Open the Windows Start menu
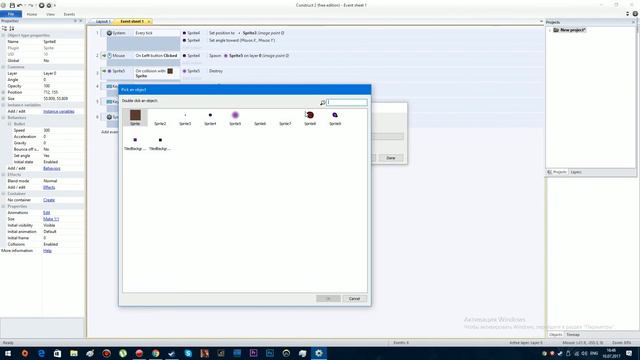This screenshot has height=360, width=640. tap(8, 353)
